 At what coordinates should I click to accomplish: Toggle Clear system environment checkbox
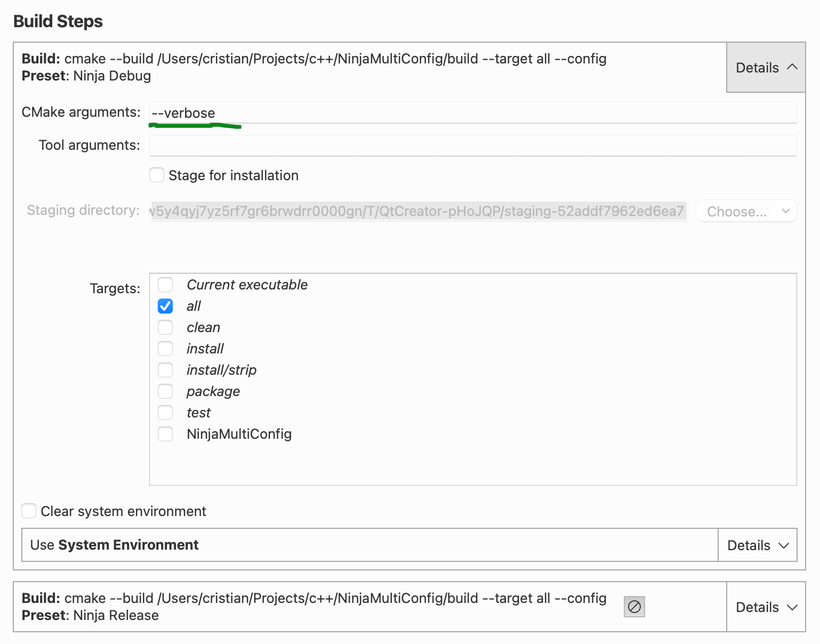(29, 511)
